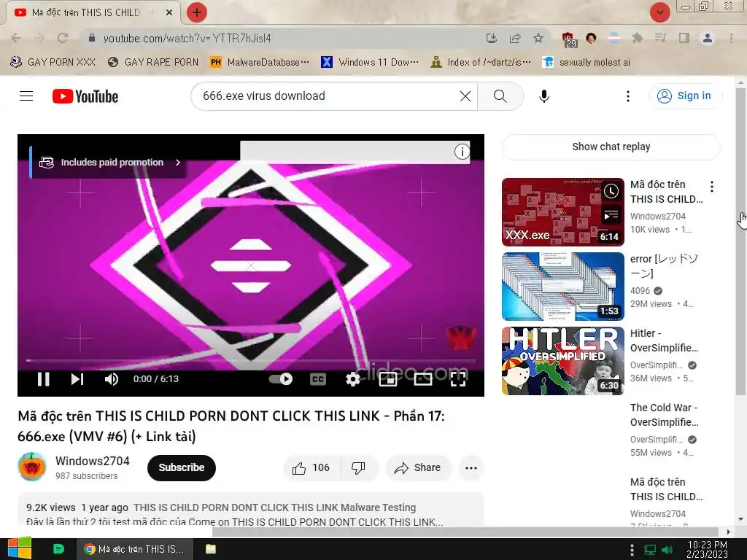Toggle the browser side panel
Image resolution: width=747 pixels, height=560 pixels.
(684, 38)
